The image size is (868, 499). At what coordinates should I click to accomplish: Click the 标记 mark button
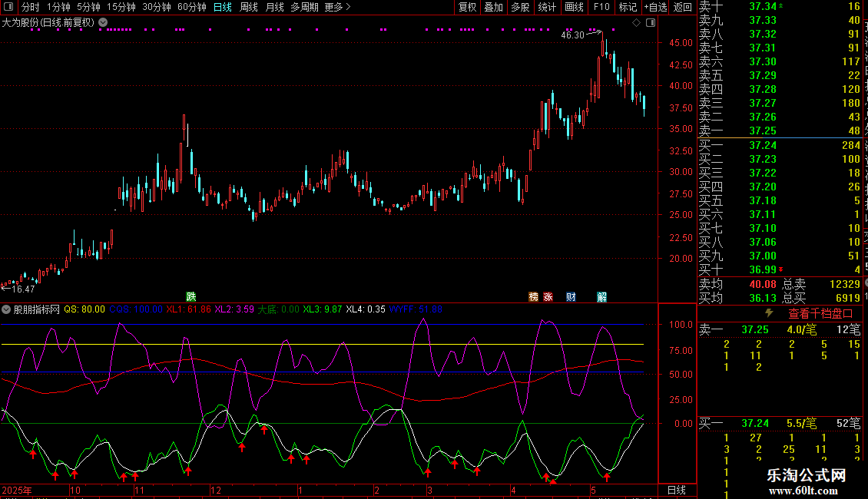(628, 7)
